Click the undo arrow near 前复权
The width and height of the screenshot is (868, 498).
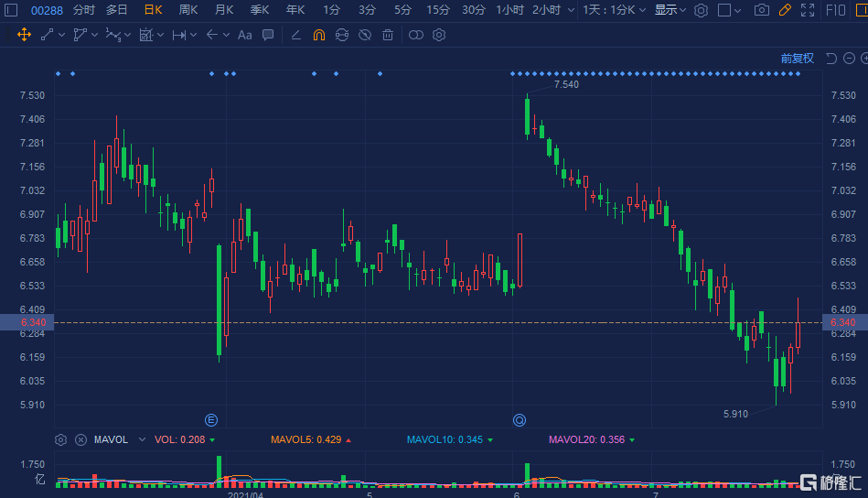(x=830, y=59)
